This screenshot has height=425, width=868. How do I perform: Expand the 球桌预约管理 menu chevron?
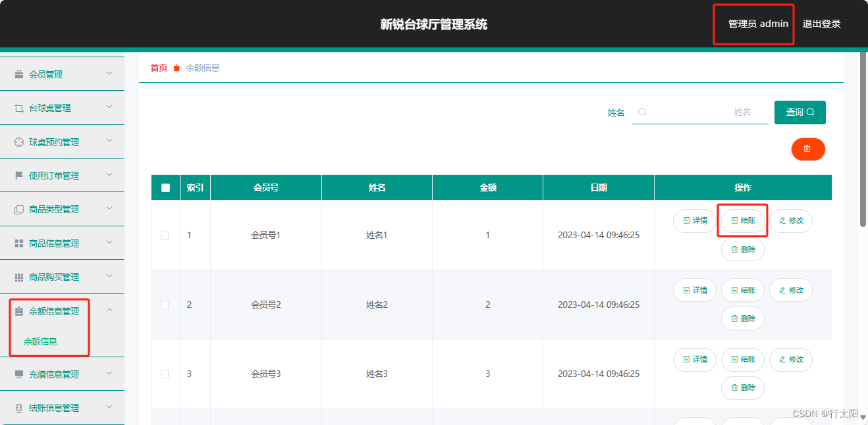pyautogui.click(x=109, y=141)
